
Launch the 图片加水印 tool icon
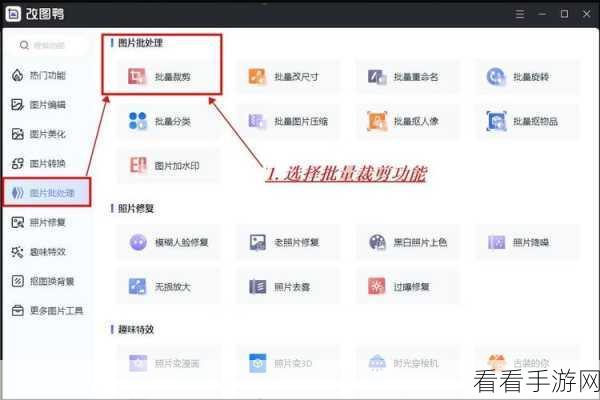(x=137, y=165)
